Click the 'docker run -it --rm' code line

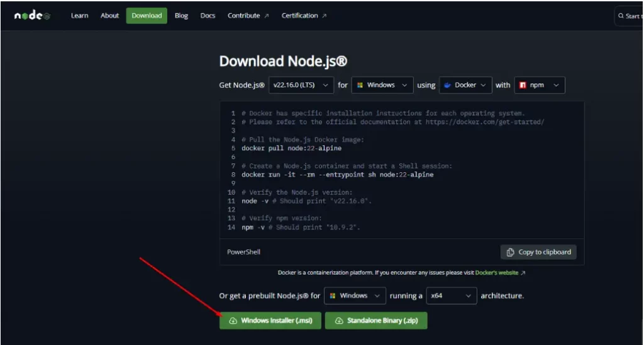pyautogui.click(x=337, y=175)
